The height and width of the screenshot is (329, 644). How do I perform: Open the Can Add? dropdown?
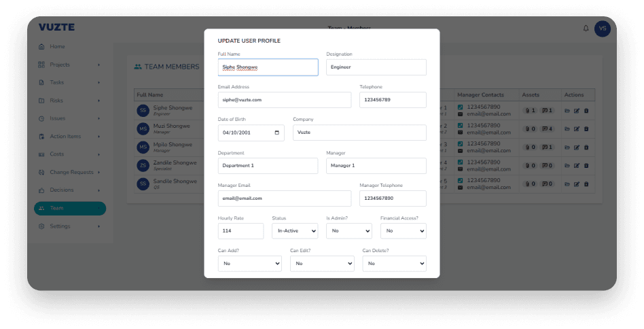[249, 263]
